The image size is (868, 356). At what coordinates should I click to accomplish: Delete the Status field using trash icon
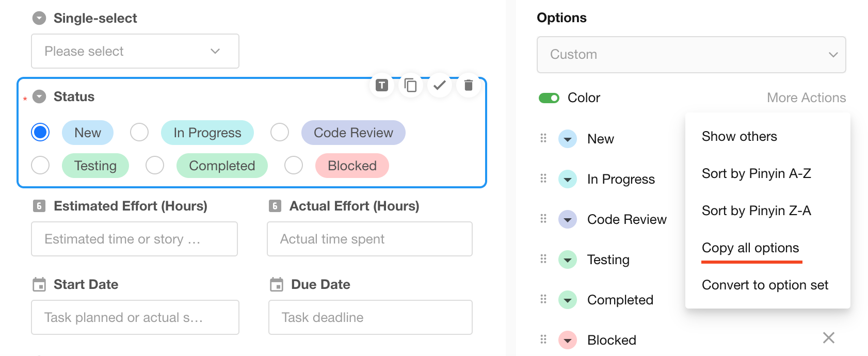tap(469, 85)
